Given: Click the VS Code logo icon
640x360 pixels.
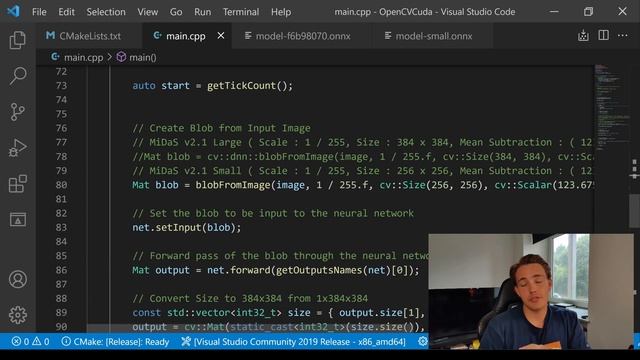Looking at the screenshot, I should 13,11.
